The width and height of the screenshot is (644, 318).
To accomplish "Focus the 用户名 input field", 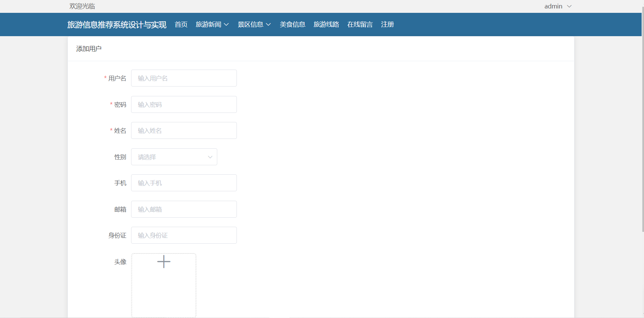I will (x=184, y=78).
